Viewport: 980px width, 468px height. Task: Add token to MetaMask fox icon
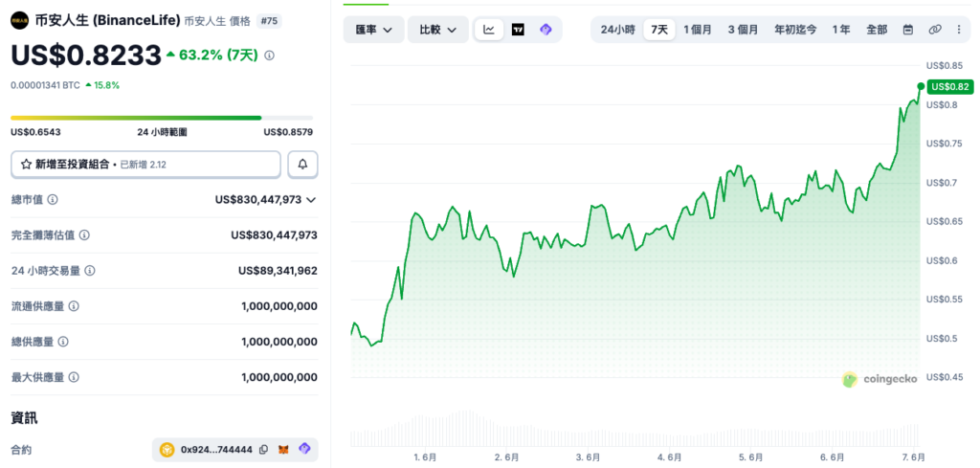(283, 449)
